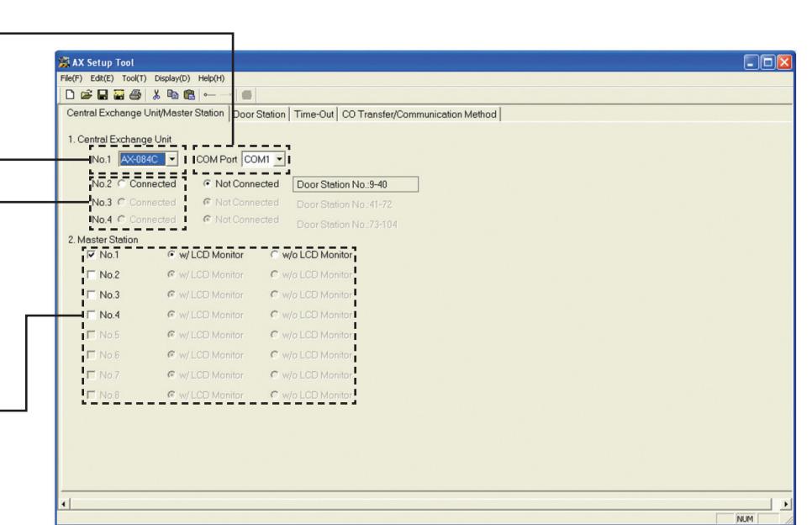The width and height of the screenshot is (812, 525).
Task: Expand the COM Port COM1 dropdown
Action: pyautogui.click(x=279, y=159)
